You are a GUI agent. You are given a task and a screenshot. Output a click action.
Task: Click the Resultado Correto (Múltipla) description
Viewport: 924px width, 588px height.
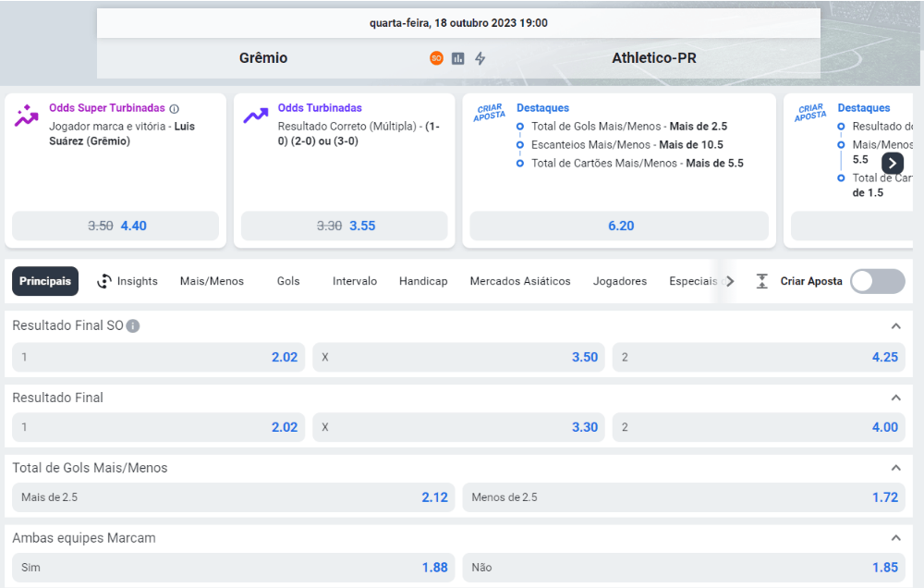359,133
